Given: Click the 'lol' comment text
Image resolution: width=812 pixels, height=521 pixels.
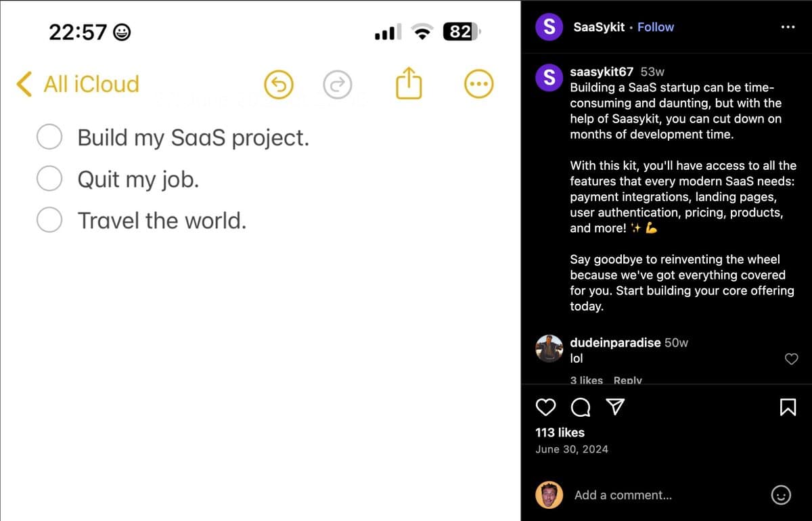Looking at the screenshot, I should pyautogui.click(x=577, y=359).
